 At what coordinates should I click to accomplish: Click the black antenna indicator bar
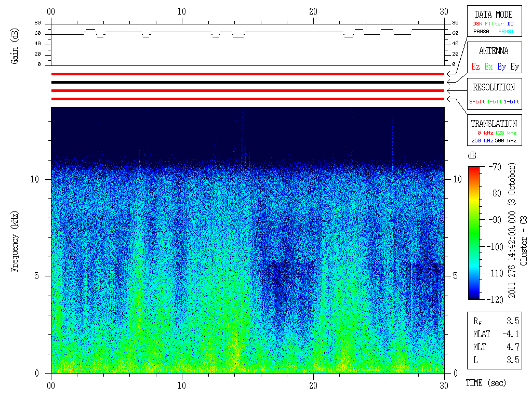(x=247, y=82)
